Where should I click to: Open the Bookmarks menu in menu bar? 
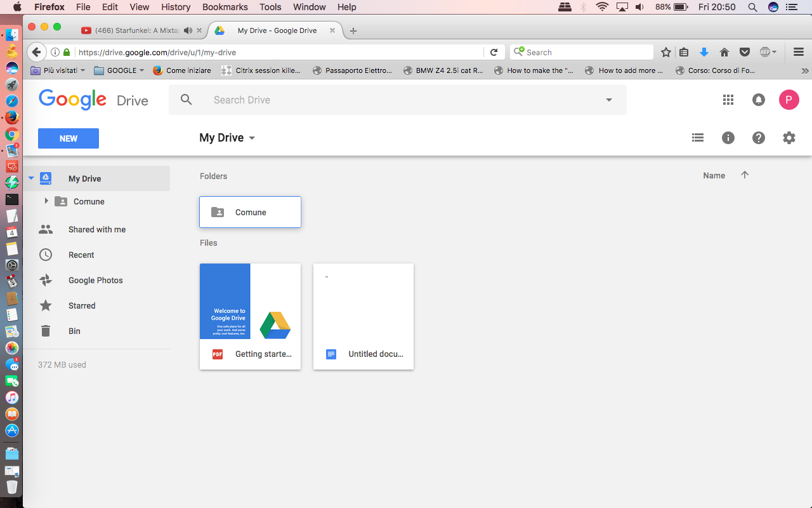(225, 7)
